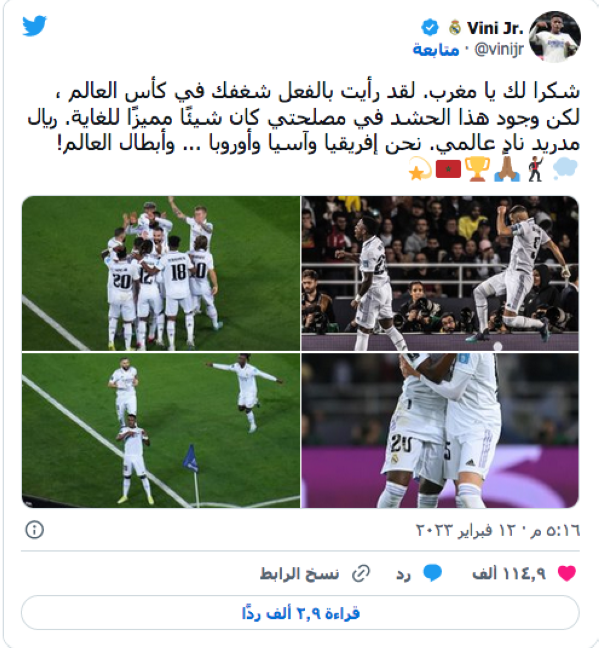Follow the account via متابعة link
Screen dimensions: 600x648
coord(436,50)
